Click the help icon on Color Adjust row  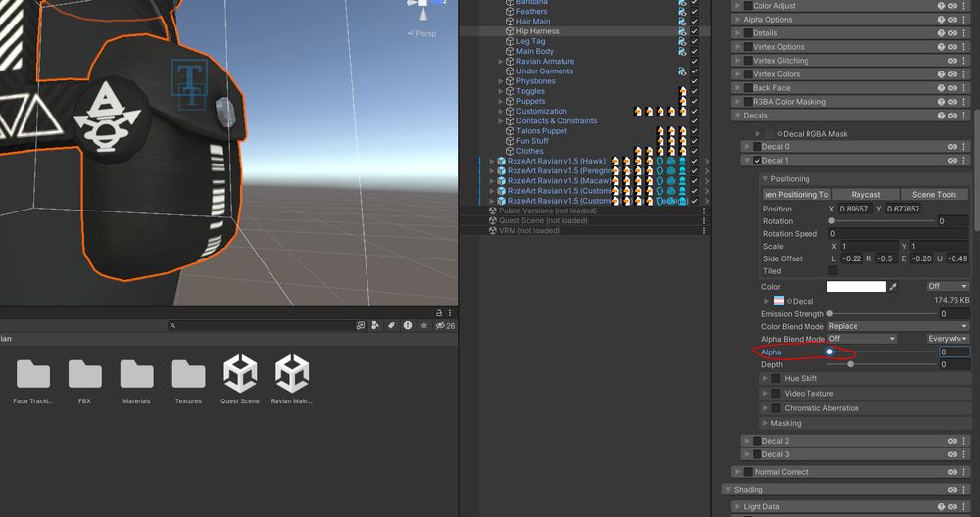(941, 6)
